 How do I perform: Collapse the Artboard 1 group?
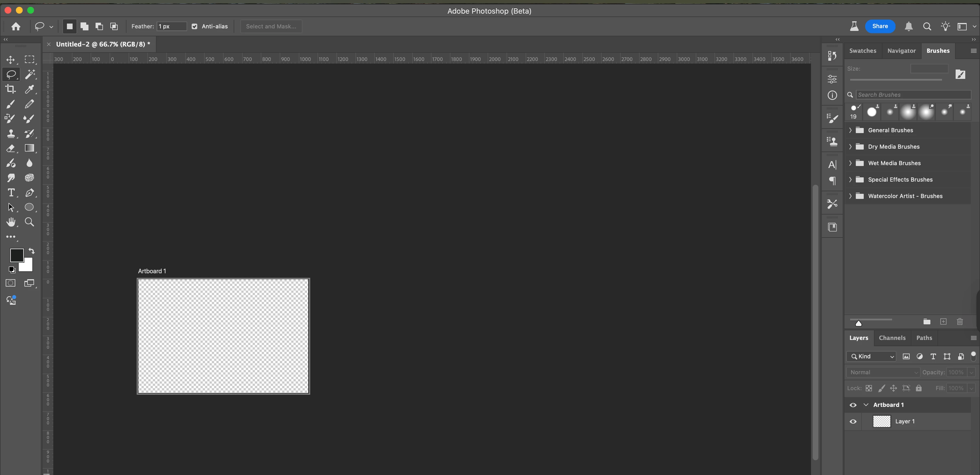click(866, 405)
